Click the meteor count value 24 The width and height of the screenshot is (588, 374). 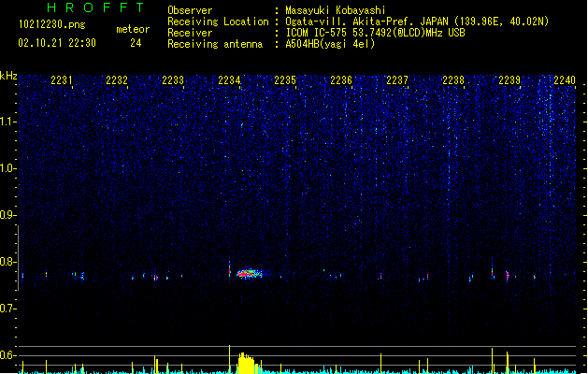136,43
